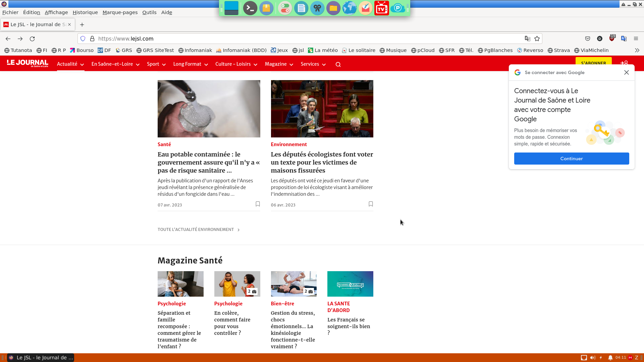
Task: Open the pCloud icon in the dock
Action: [398, 8]
